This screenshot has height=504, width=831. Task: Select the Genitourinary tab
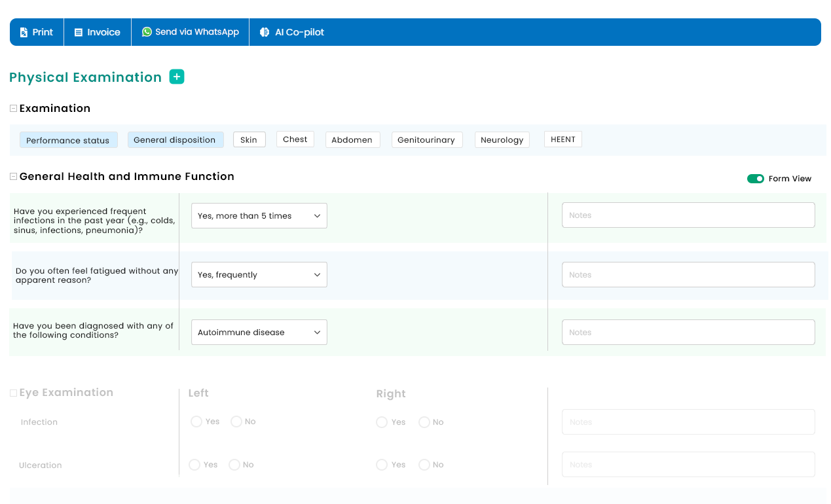click(x=426, y=140)
